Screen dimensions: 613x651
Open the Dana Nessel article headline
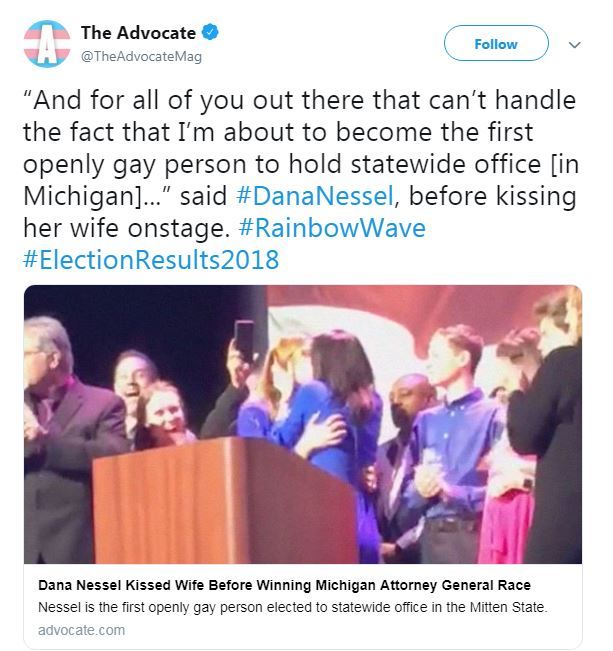(284, 585)
